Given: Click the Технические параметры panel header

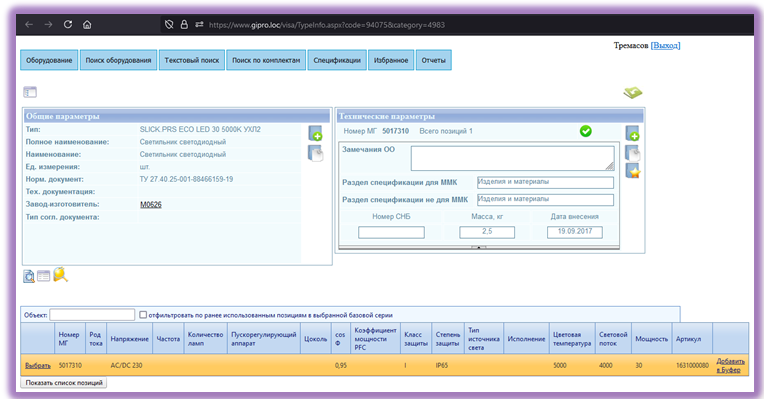Looking at the screenshot, I should (490, 116).
